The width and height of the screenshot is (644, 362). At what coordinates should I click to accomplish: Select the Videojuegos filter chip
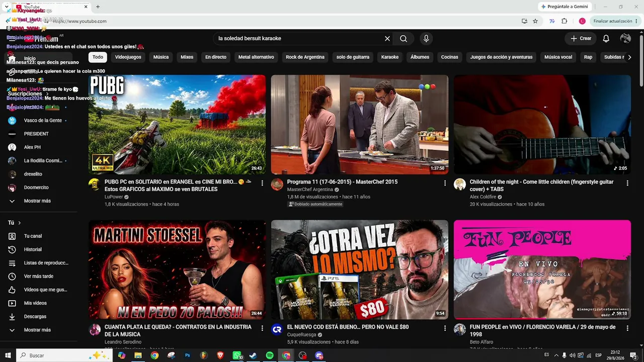pos(128,57)
